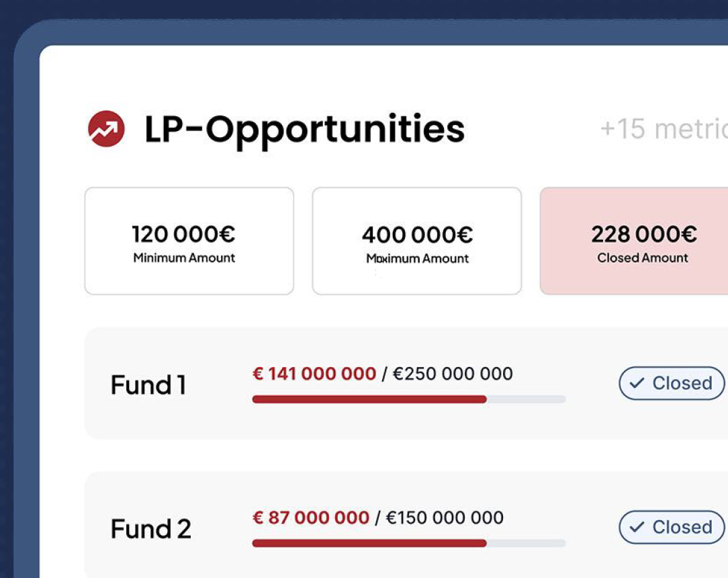Select the highlighted Closed Amount card

pos(634,241)
